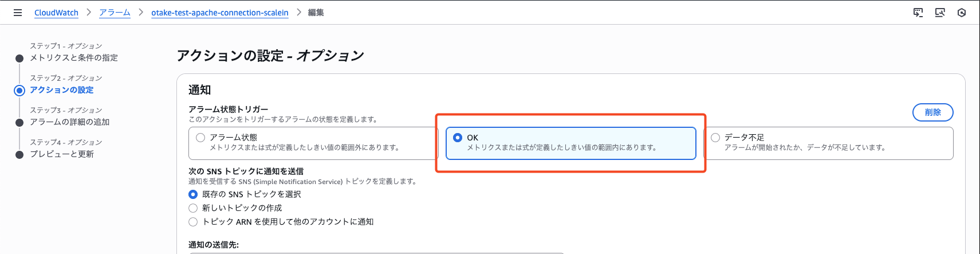Click the monitor with wrench icon
Viewport: 980px width, 254px height.
click(940, 13)
